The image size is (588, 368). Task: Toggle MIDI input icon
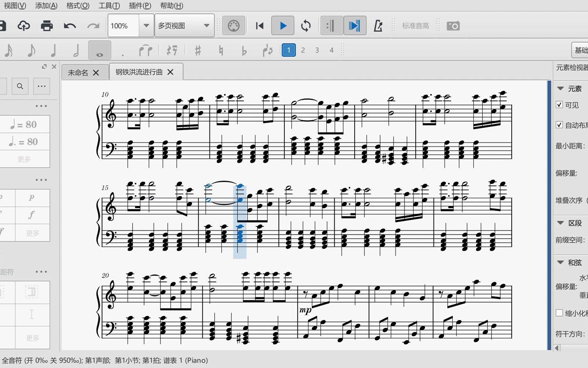click(234, 26)
